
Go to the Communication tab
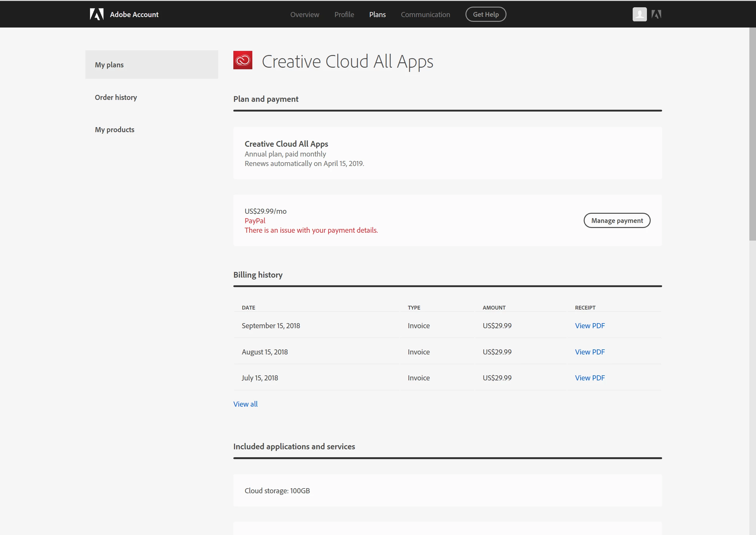pyautogui.click(x=425, y=15)
